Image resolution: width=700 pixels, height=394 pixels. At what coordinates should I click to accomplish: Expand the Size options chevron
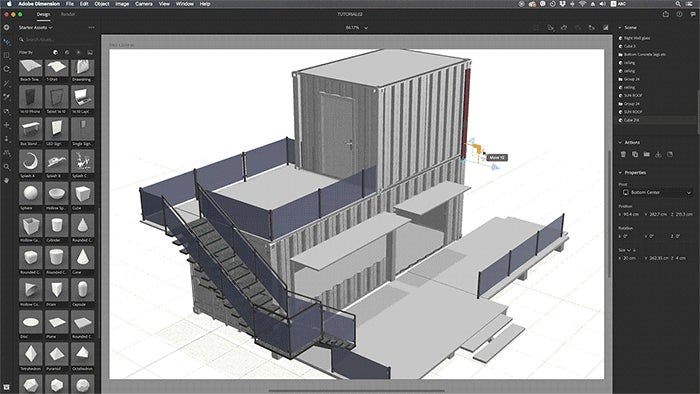point(629,250)
